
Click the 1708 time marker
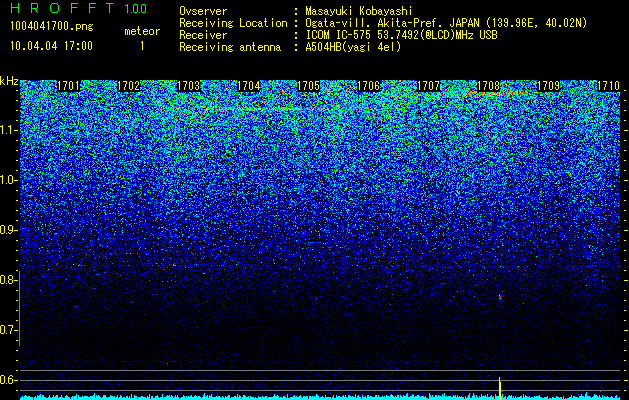pyautogui.click(x=489, y=86)
